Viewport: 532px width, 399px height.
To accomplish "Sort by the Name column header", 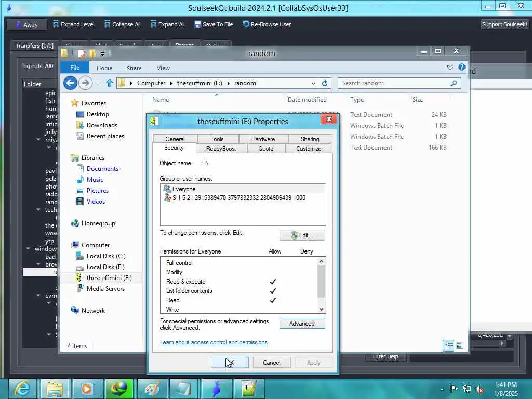I will point(161,100).
